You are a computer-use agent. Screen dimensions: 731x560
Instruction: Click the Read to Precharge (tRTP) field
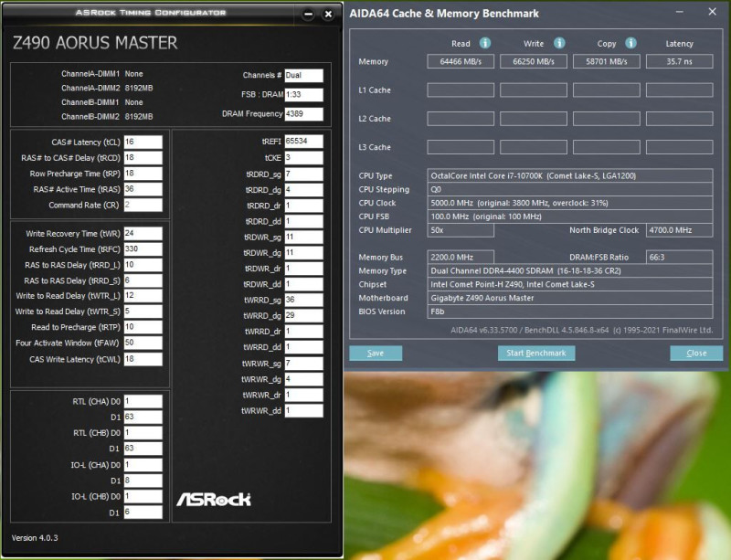click(x=143, y=327)
